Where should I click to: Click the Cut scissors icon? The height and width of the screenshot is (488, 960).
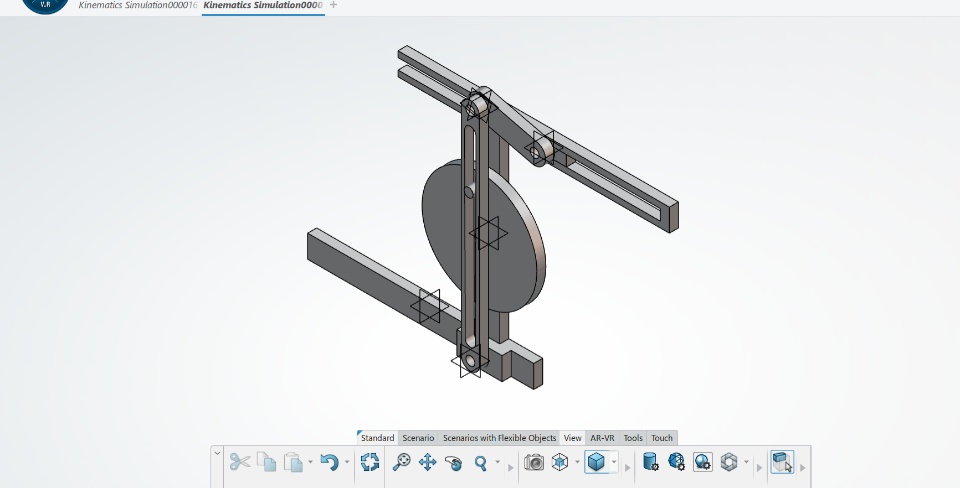click(x=239, y=462)
